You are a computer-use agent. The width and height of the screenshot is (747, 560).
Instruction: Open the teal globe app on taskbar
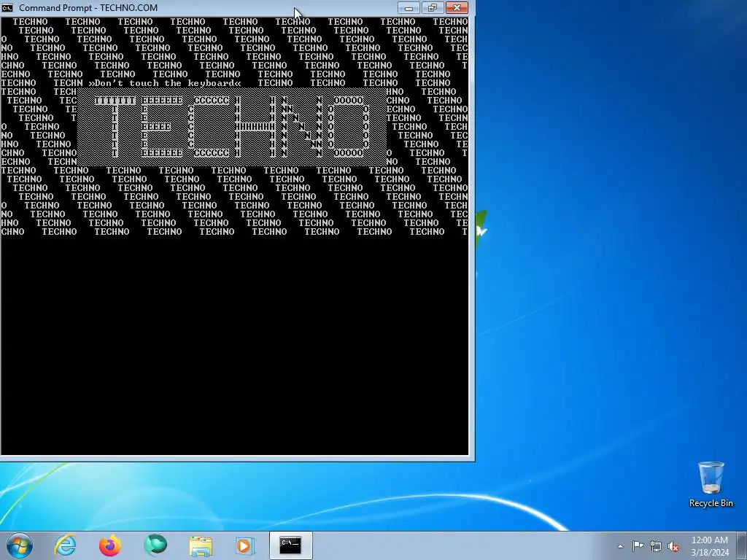coord(155,545)
